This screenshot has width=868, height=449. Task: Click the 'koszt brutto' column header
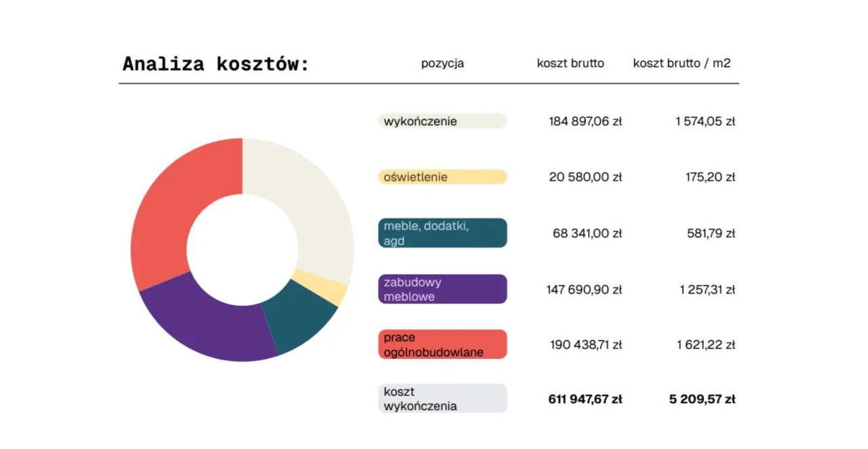tap(570, 63)
